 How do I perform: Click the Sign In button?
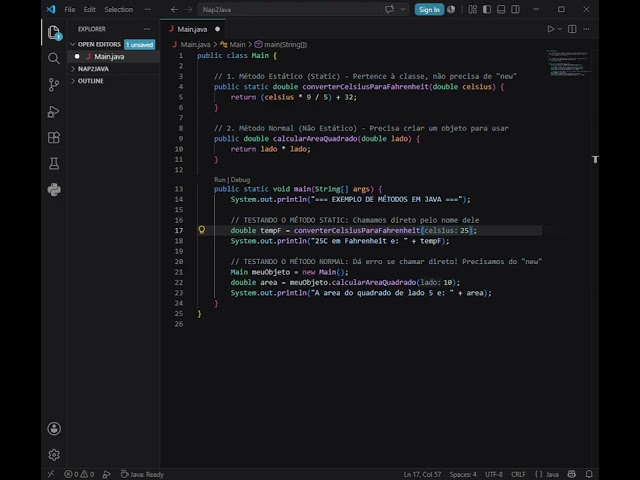(429, 9)
